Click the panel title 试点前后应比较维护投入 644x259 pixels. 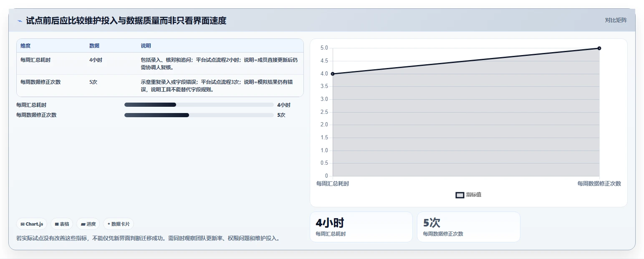pos(126,20)
